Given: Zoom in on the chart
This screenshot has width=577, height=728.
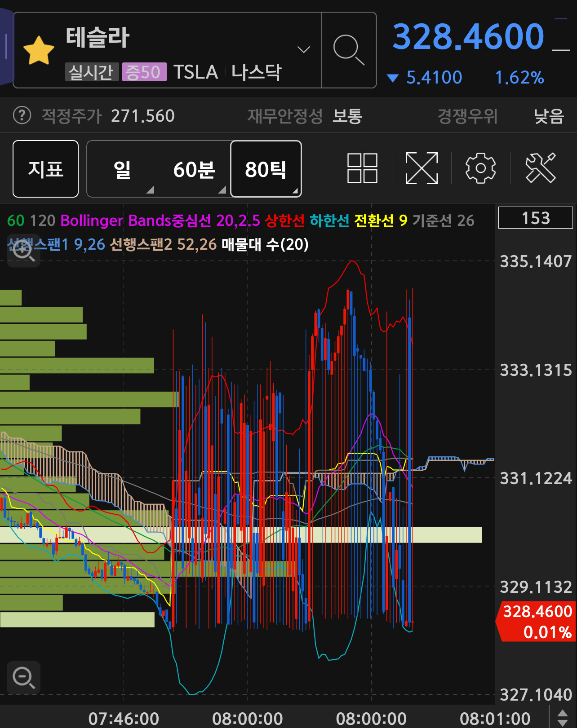Looking at the screenshot, I should pyautogui.click(x=23, y=250).
